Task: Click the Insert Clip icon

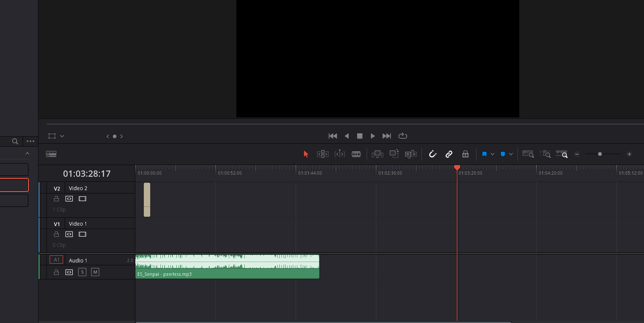Action: tap(377, 154)
